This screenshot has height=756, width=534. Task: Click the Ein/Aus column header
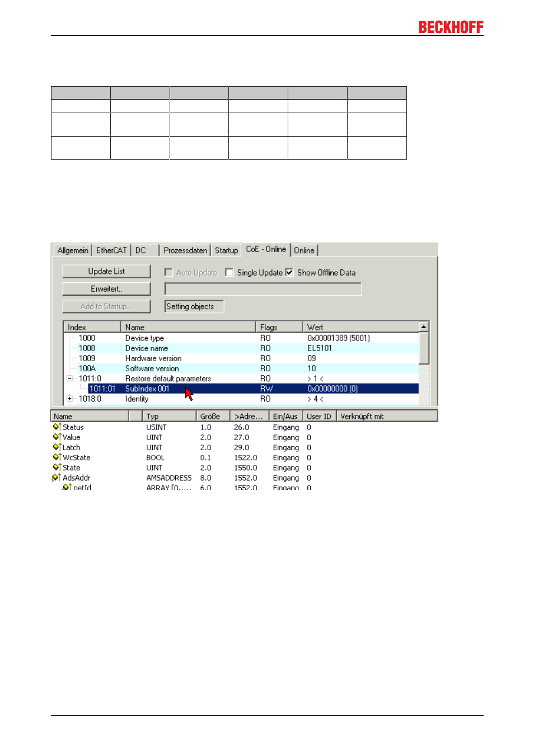click(286, 416)
